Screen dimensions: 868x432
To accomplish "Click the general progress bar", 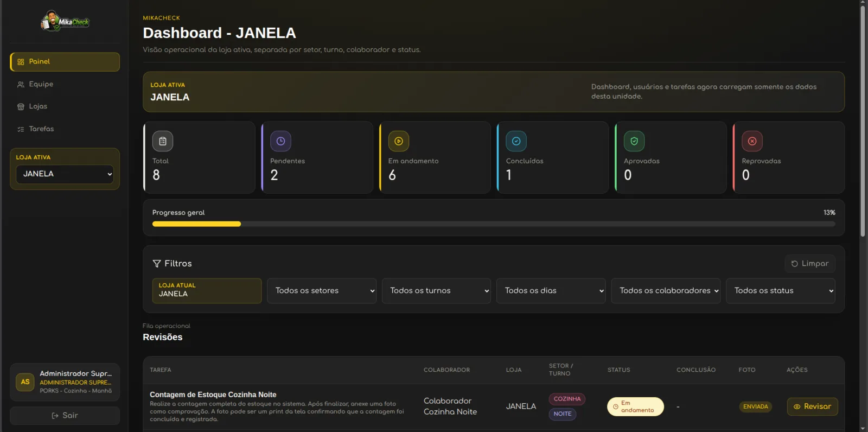I will [x=494, y=224].
